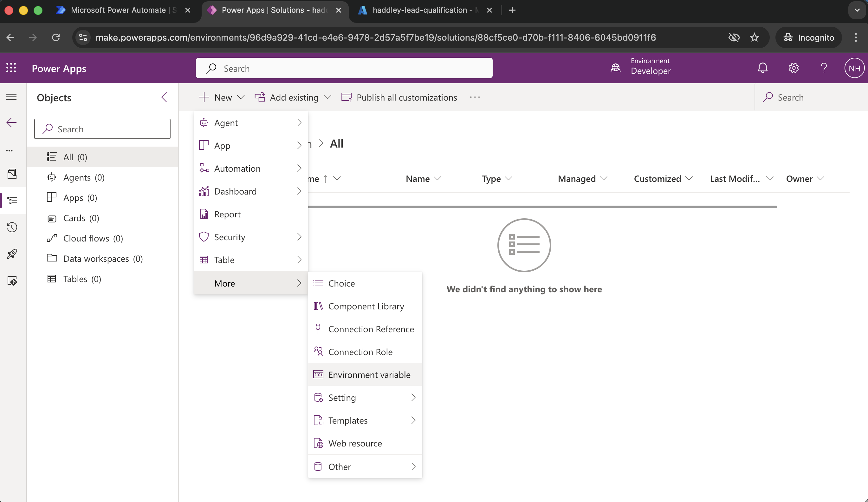Collapse the Objects panel with the chevron

(164, 97)
